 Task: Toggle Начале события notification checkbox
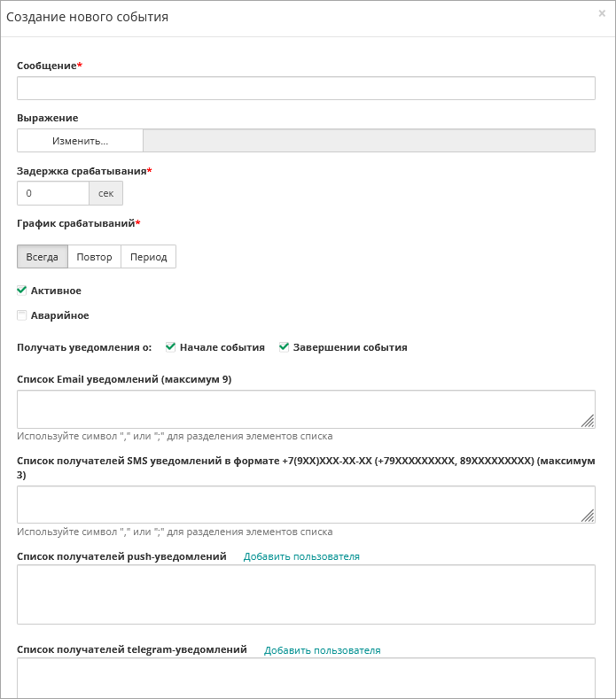[171, 346]
